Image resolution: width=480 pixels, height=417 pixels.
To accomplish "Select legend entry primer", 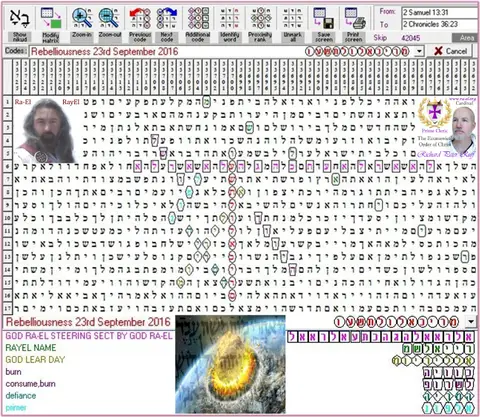I will point(16,408).
